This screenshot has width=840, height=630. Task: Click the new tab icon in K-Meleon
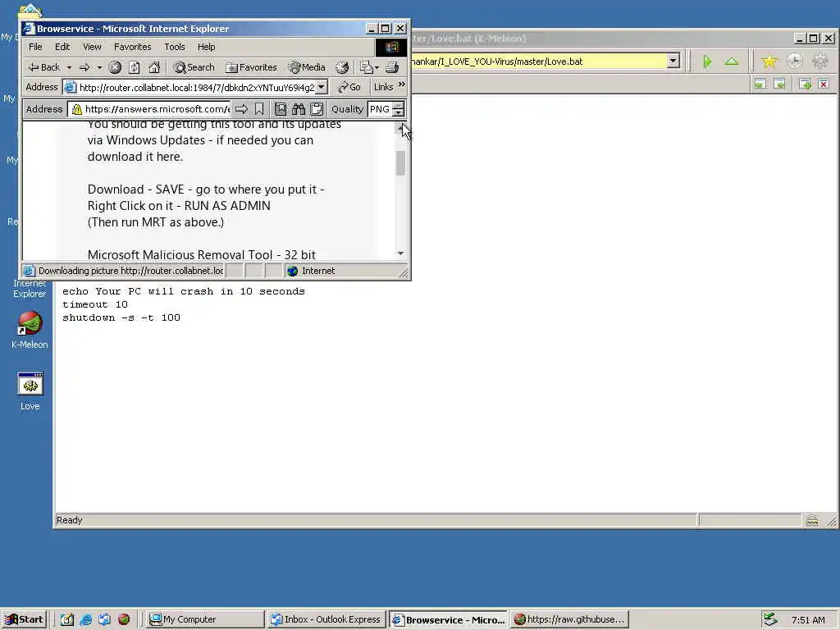pos(805,84)
